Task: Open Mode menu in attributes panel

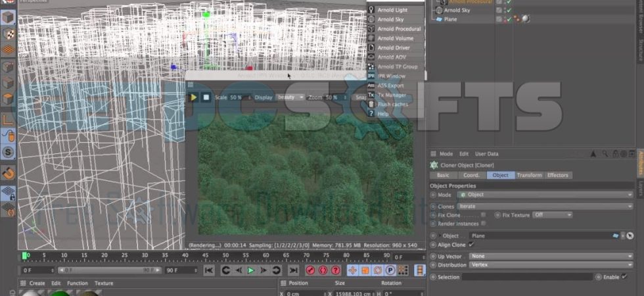Action: tap(446, 154)
